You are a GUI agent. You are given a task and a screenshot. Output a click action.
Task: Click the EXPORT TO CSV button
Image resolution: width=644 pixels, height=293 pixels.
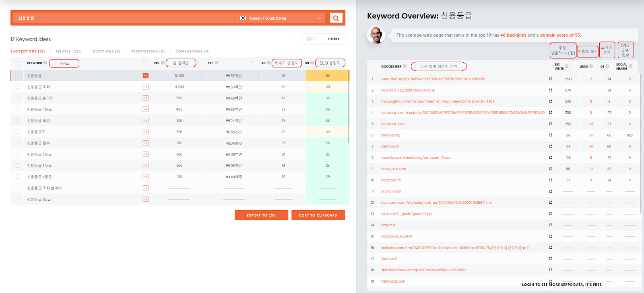click(x=261, y=215)
